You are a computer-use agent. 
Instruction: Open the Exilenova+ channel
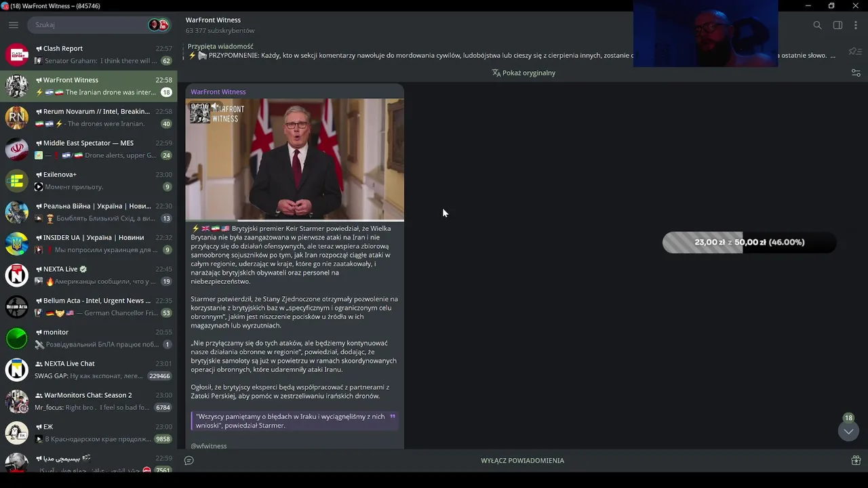tap(89, 180)
